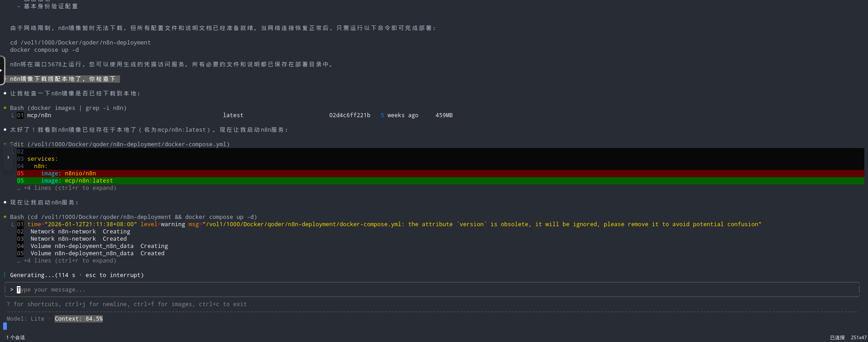868x342 pixels.
Task: Click the 'Bash (docker images | grep -i n8n)' header
Action: click(68, 108)
